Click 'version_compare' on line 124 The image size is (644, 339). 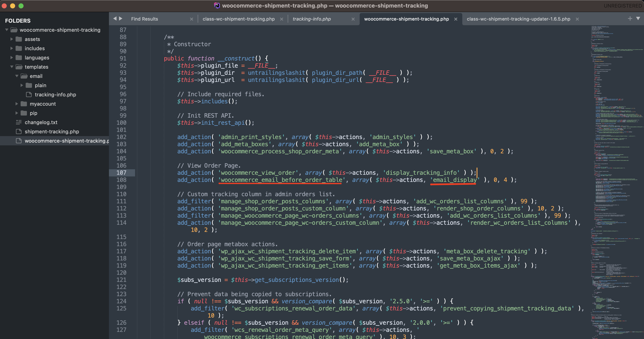click(x=307, y=301)
